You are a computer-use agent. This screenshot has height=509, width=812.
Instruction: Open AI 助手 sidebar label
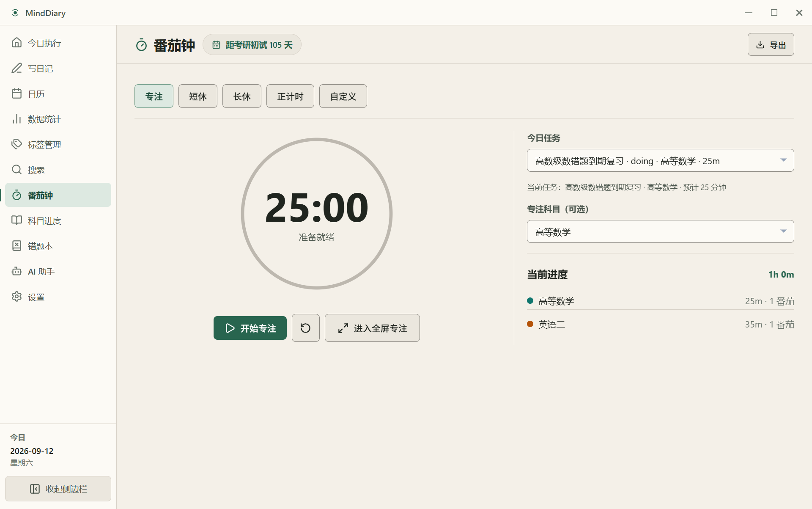[x=41, y=272]
